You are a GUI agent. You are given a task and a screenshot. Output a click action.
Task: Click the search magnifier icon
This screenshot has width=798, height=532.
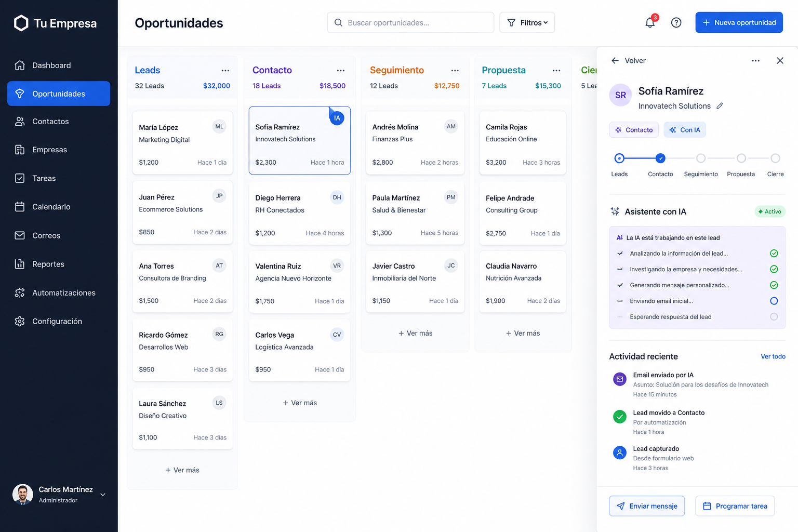pos(338,22)
